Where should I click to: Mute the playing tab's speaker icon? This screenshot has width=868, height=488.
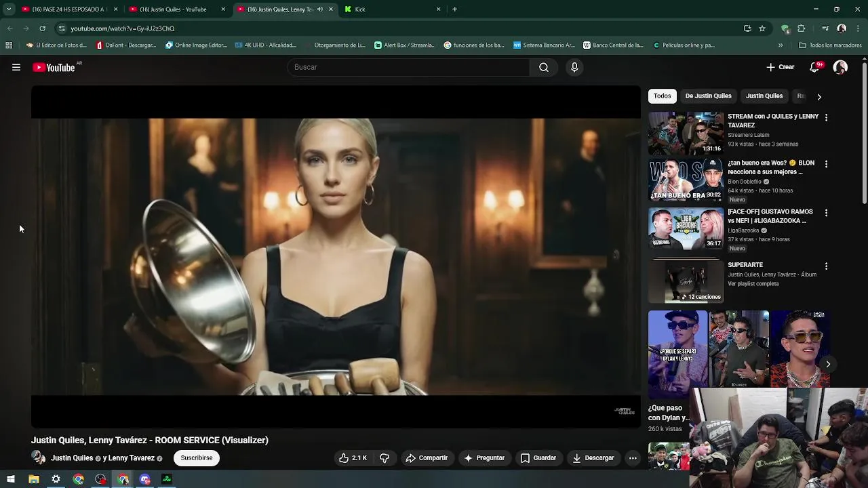[320, 9]
